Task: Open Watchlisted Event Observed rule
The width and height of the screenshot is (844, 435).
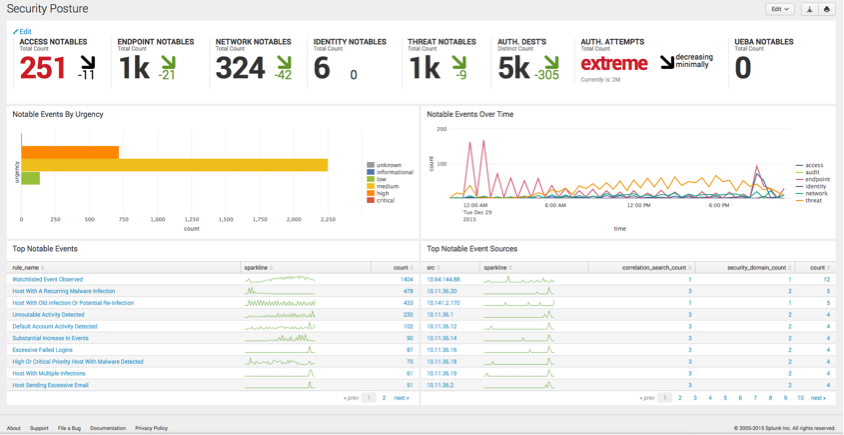Action: pyautogui.click(x=48, y=279)
